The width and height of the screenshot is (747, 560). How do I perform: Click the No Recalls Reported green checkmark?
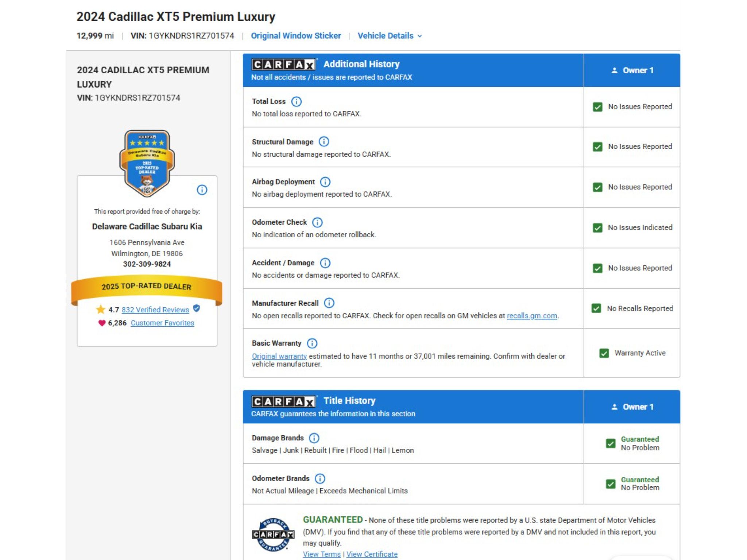pyautogui.click(x=596, y=308)
